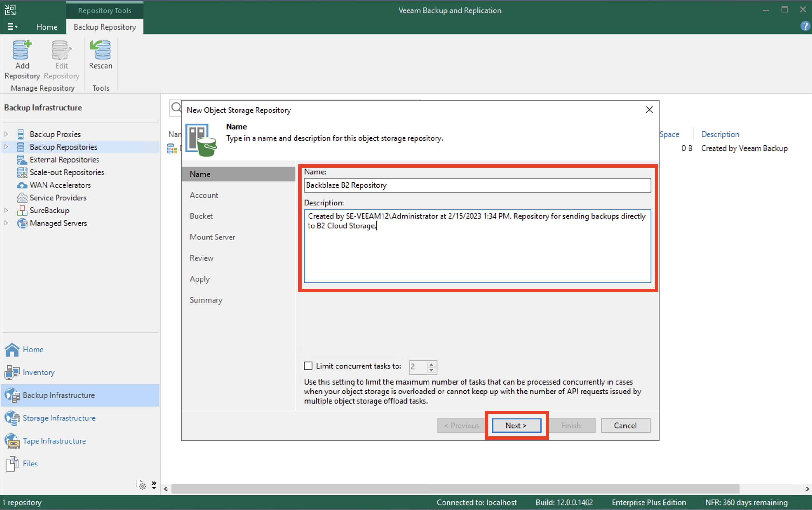Select Scale-out Repositories tree item
Image resolution: width=812 pixels, height=510 pixels.
point(67,172)
